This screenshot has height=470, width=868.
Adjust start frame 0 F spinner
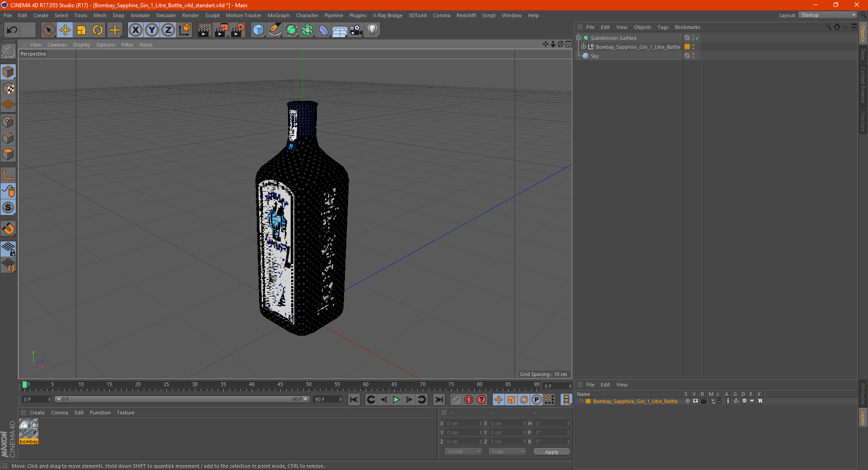click(x=49, y=399)
